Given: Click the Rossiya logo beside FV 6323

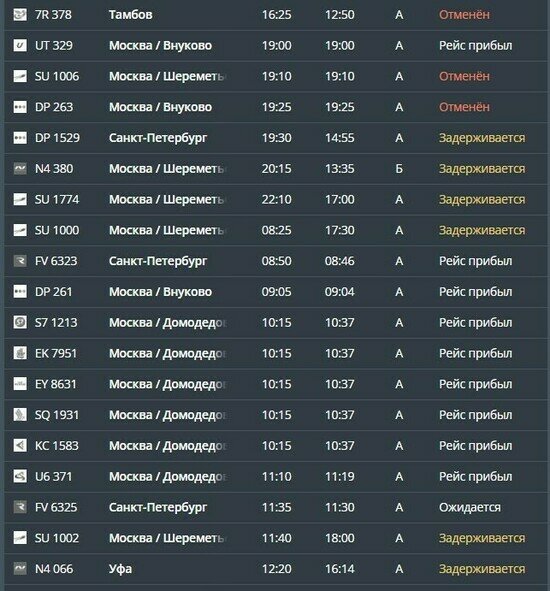Looking at the screenshot, I should point(20,261).
